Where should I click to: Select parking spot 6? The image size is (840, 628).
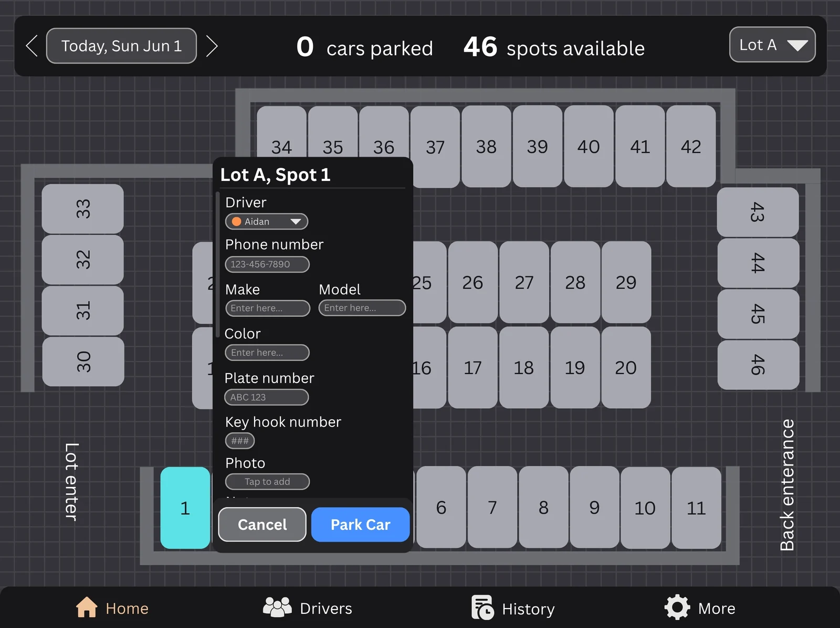441,507
